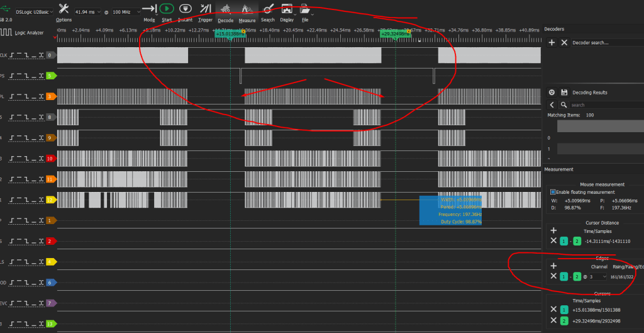Add a new cursor distance measurement
Viewport: 644px width, 333px height.
coord(553,231)
